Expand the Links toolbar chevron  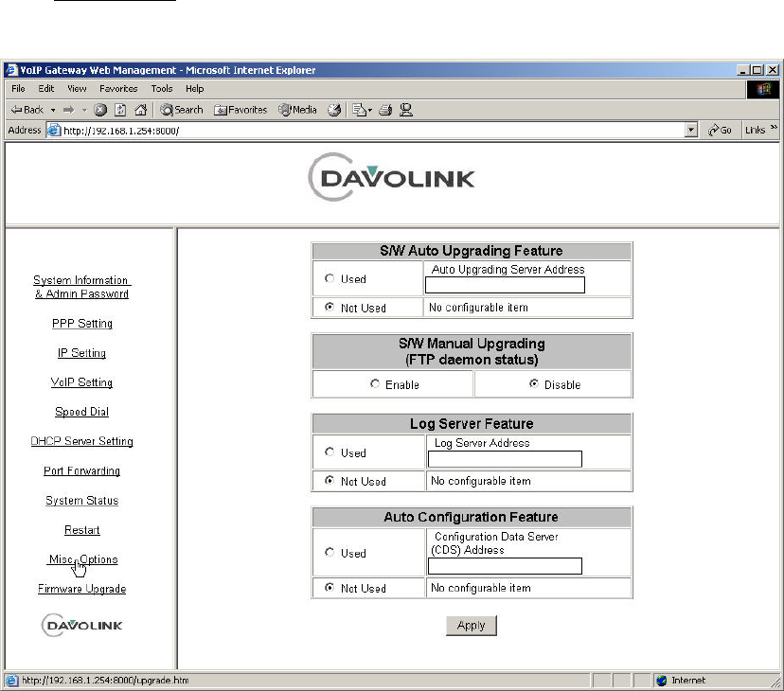774,128
